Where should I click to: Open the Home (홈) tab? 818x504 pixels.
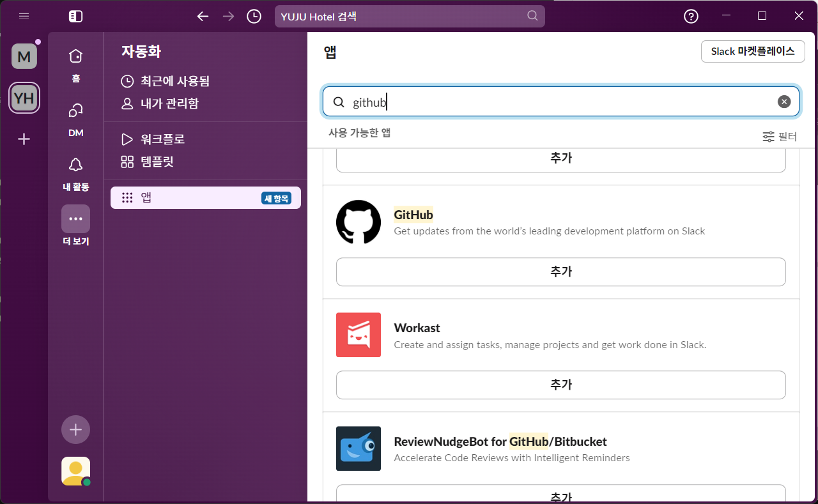(75, 65)
